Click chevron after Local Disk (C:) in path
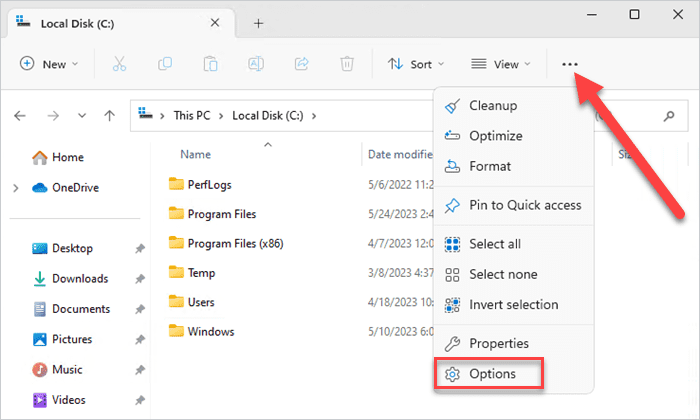 [x=314, y=116]
